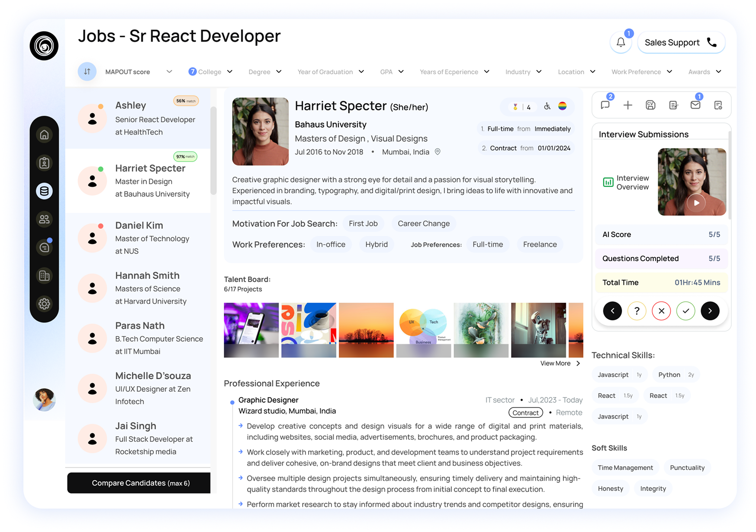Reject candidate with red X button
The image size is (756, 532).
coord(661,311)
